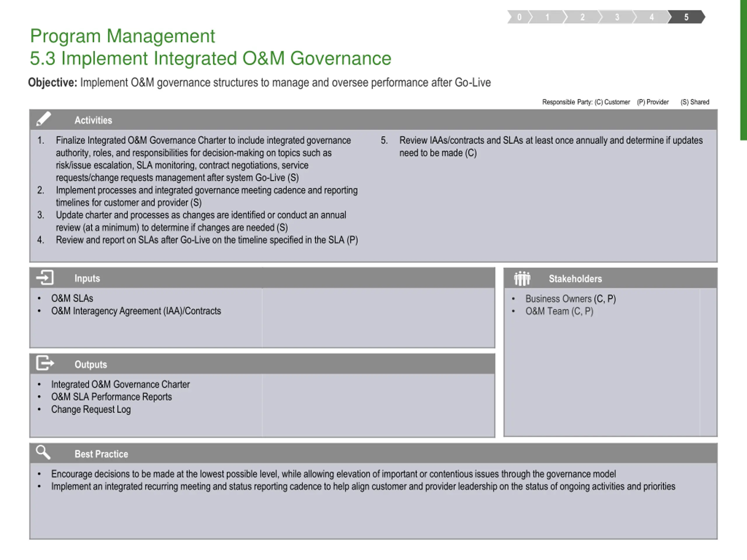Click the Outputs arrow-out-of-box icon
Screen dimensions: 747x560
[45, 363]
